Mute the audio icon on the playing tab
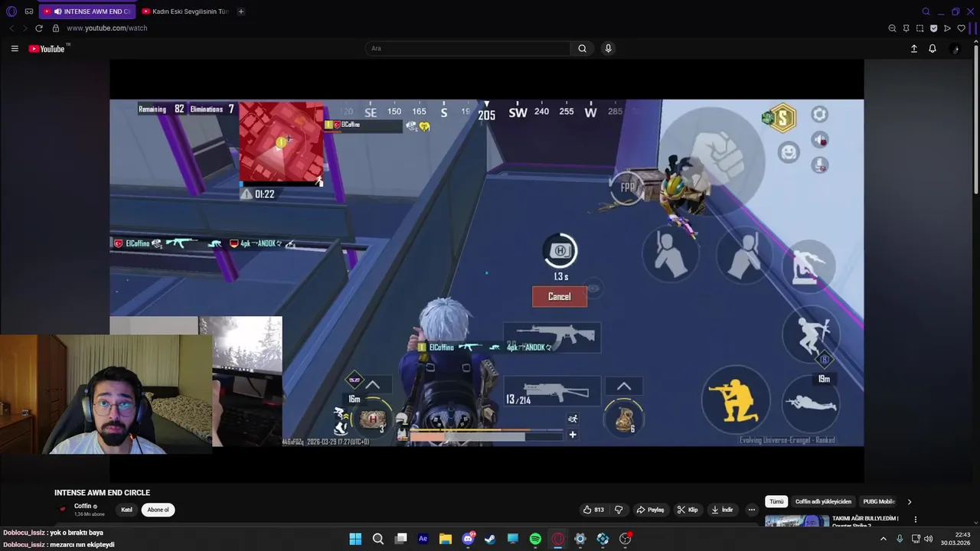This screenshot has height=551, width=980. (x=57, y=11)
